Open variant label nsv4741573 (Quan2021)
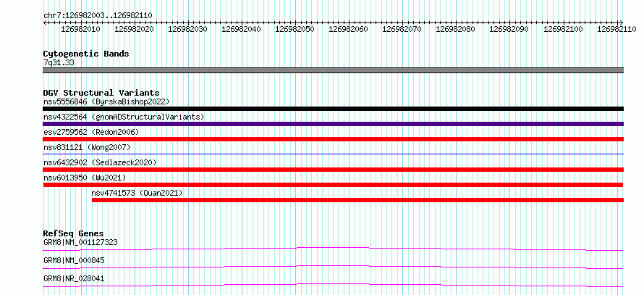Screen dimensions: 644x295 click(137, 193)
